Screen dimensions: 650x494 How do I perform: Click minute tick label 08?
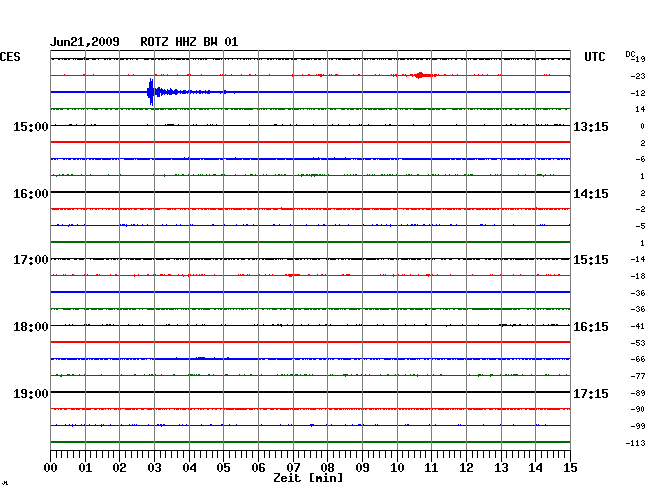pyautogui.click(x=327, y=467)
